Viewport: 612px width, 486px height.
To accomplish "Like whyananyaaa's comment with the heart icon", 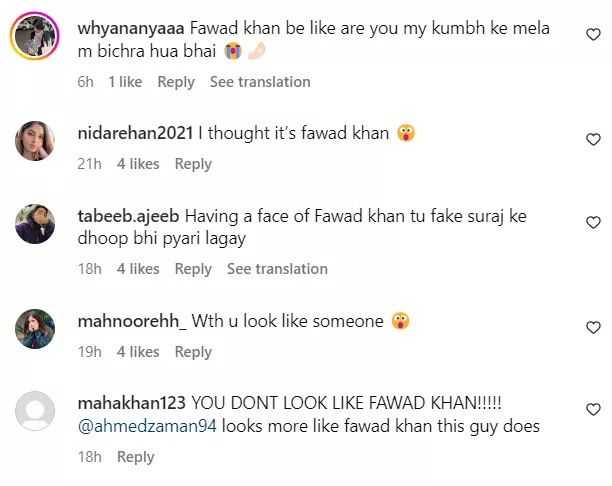I will (592, 34).
